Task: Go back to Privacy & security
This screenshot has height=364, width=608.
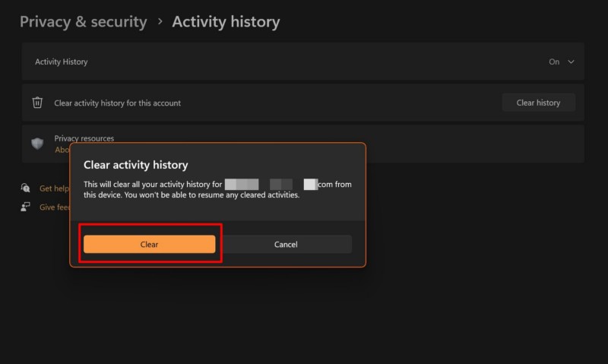Action: (83, 21)
